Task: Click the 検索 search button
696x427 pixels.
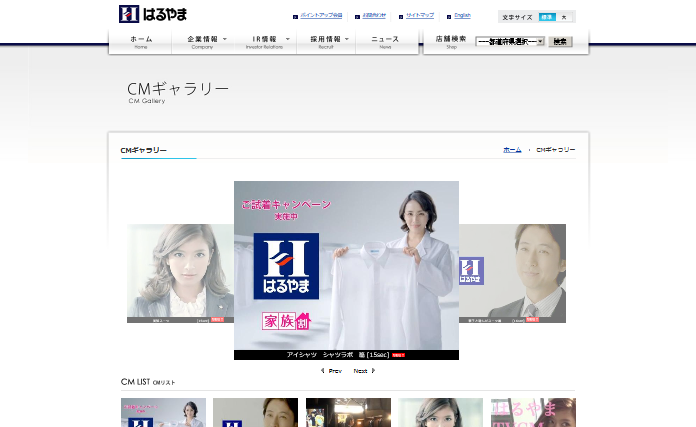Action: point(560,41)
